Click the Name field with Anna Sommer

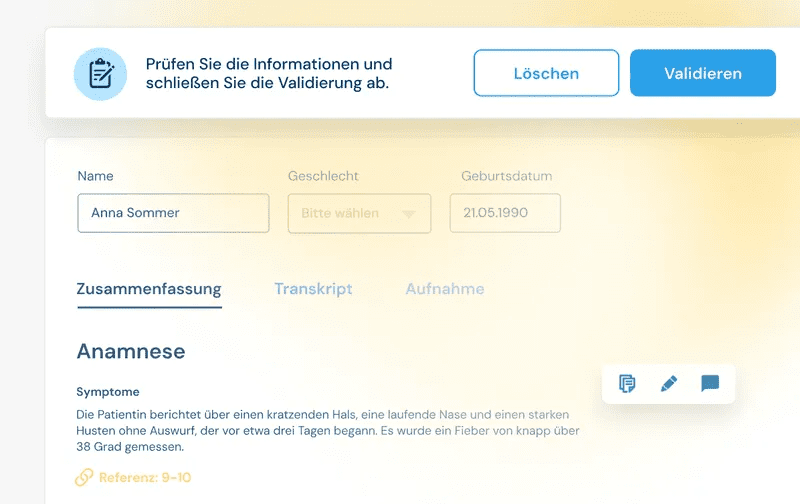point(173,213)
